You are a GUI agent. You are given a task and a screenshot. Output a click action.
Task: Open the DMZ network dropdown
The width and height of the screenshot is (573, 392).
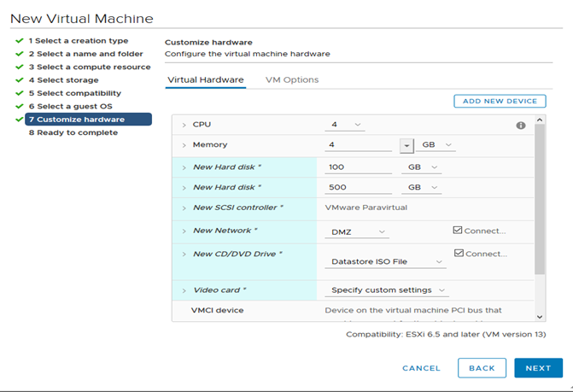pyautogui.click(x=357, y=232)
